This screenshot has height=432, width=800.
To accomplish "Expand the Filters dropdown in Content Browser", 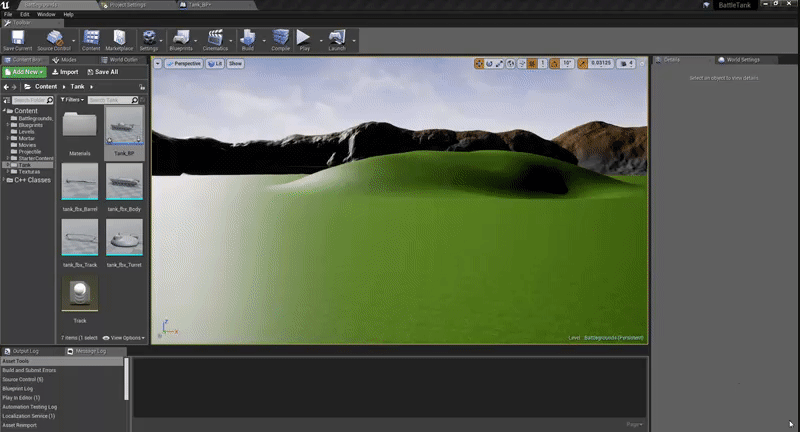I will click(x=73, y=100).
